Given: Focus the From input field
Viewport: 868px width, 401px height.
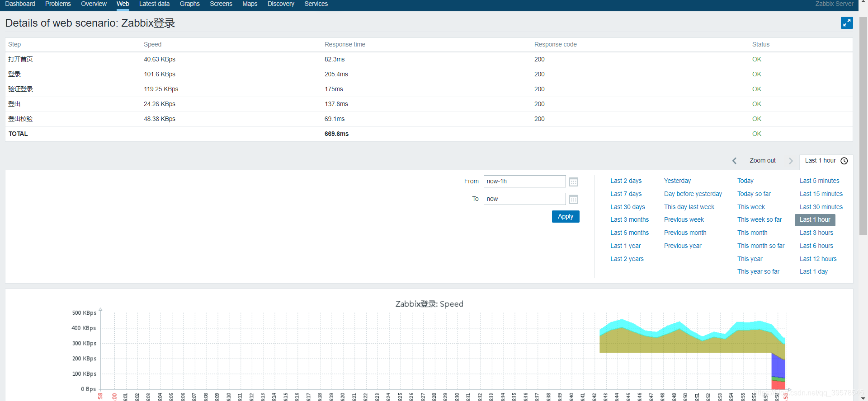Looking at the screenshot, I should pos(524,182).
